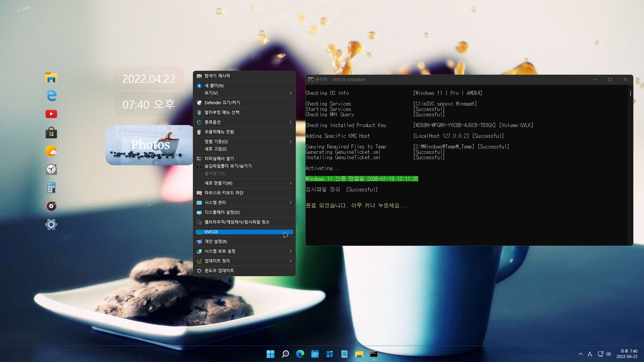Toggle 우클릭메뉴 전환 entry
Viewport: 644px width, 362px height.
245,132
